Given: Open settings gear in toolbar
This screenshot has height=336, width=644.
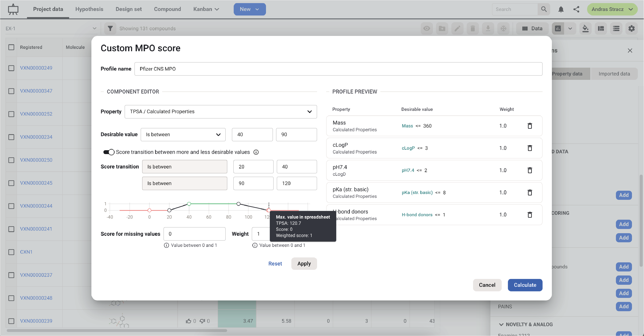Looking at the screenshot, I should 631,28.
